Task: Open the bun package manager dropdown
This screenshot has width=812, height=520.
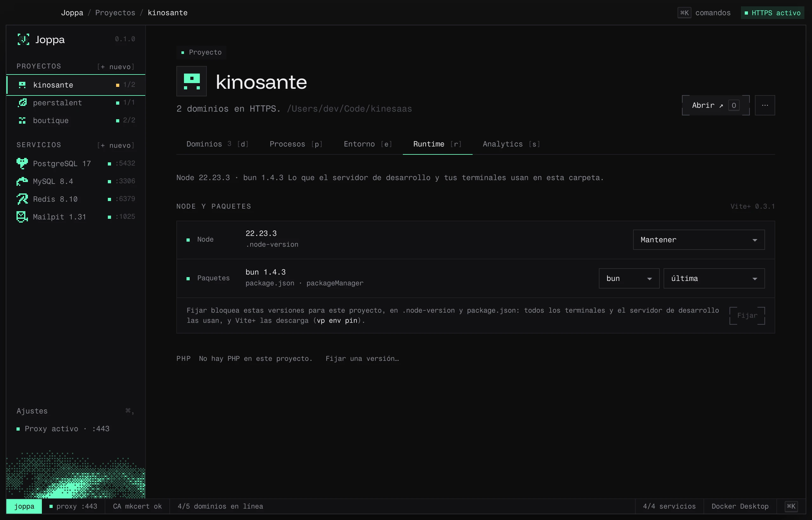Action: (x=629, y=279)
